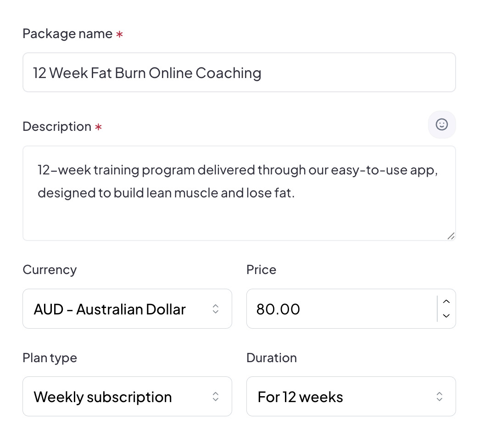The width and height of the screenshot is (479, 448).
Task: Open the AUD - Australian Dollar currency dropdown
Action: pyautogui.click(x=119, y=309)
